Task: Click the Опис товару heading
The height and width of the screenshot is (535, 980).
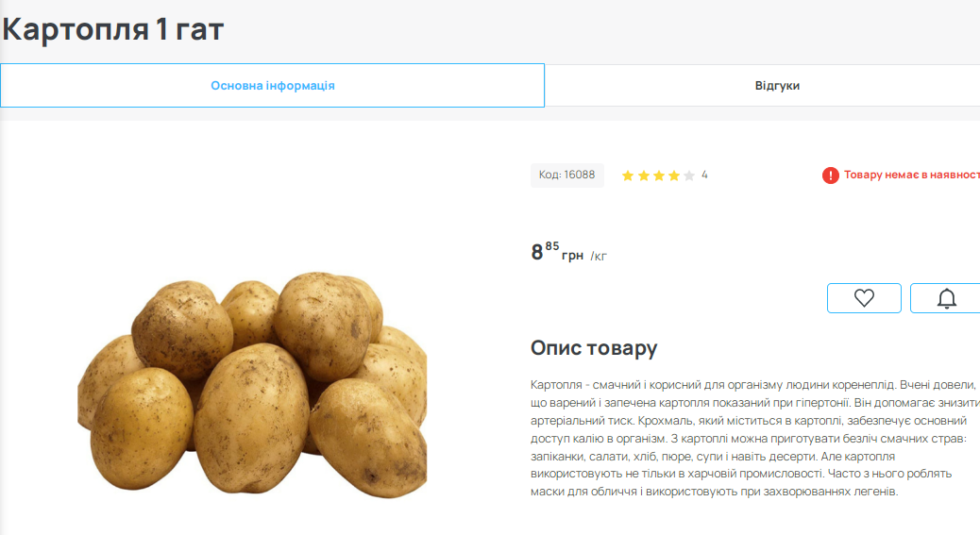Action: click(x=594, y=348)
